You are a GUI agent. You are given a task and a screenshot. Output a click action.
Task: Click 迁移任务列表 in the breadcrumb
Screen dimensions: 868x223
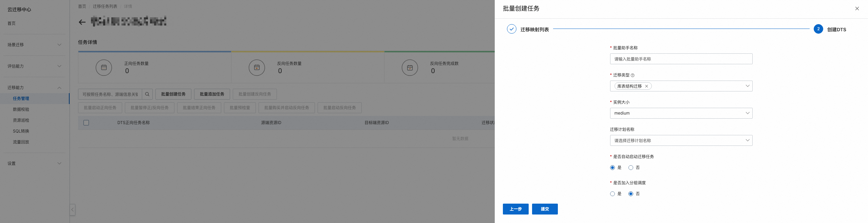[105, 6]
